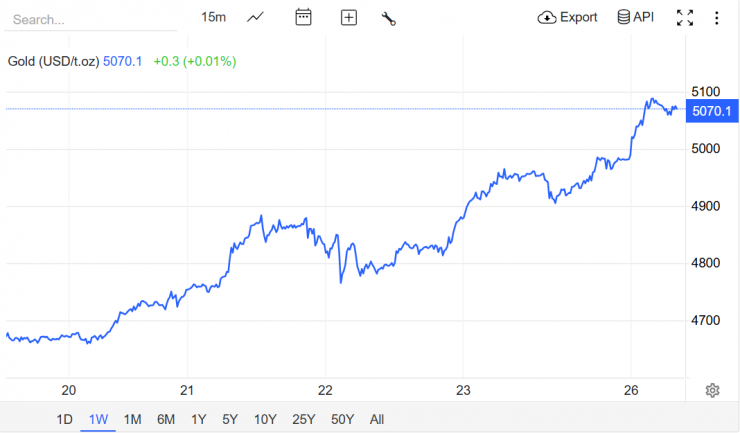740x433 pixels.
Task: Focus the Search input field
Action: pyautogui.click(x=91, y=20)
